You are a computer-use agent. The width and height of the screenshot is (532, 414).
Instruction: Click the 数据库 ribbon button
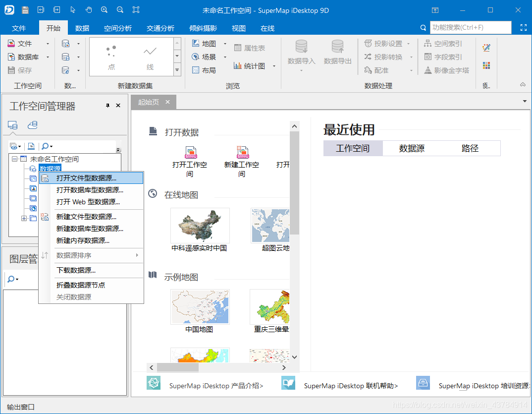(23, 57)
